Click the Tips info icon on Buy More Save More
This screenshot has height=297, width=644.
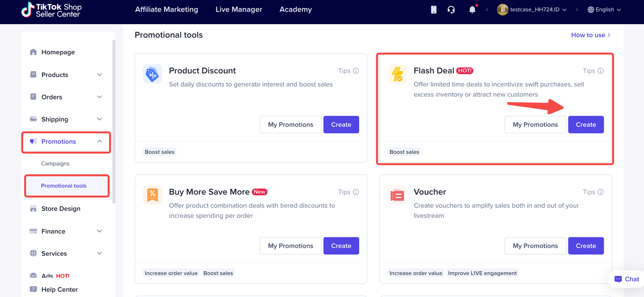[356, 192]
